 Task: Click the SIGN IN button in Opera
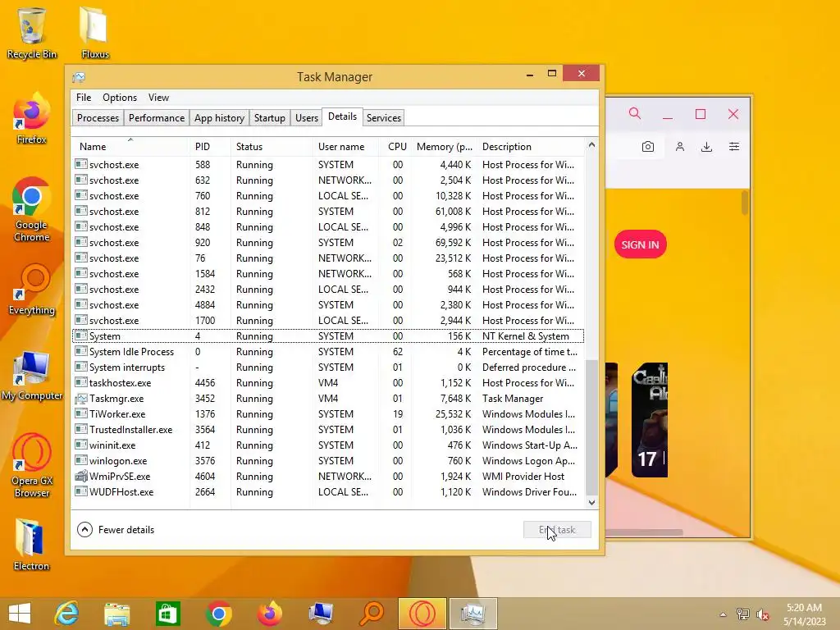click(x=640, y=244)
